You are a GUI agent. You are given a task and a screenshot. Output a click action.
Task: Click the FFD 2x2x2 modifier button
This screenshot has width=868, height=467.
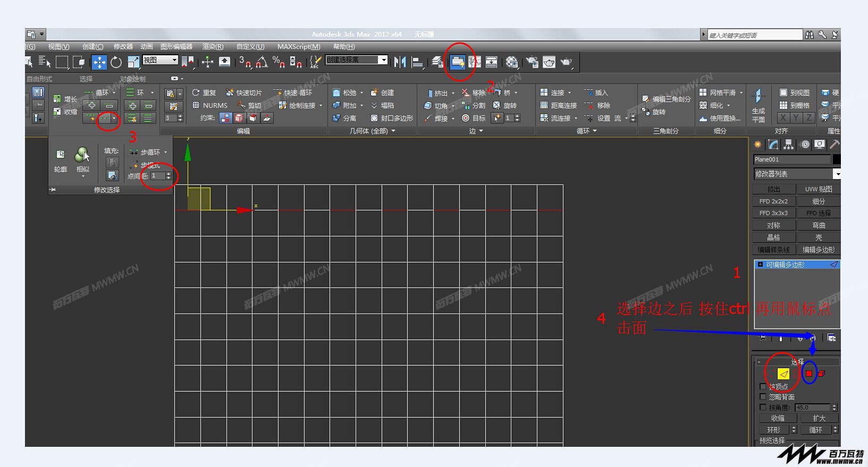click(x=774, y=201)
